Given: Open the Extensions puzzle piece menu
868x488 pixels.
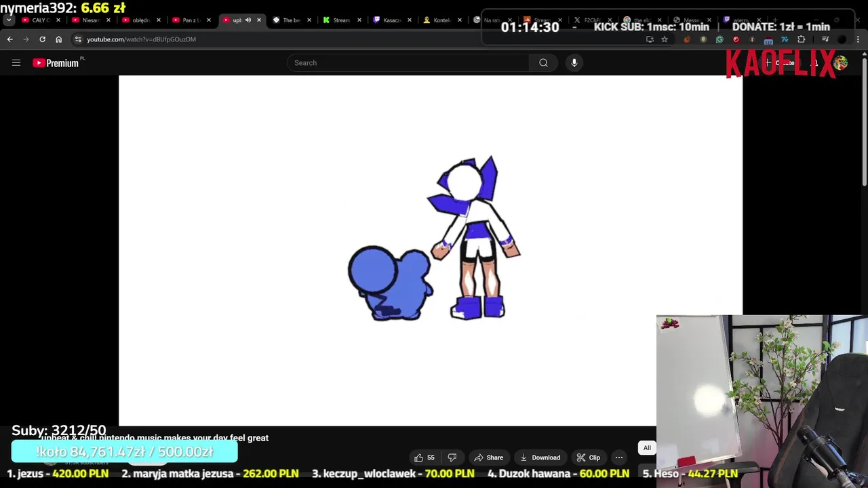Looking at the screenshot, I should [x=802, y=39].
